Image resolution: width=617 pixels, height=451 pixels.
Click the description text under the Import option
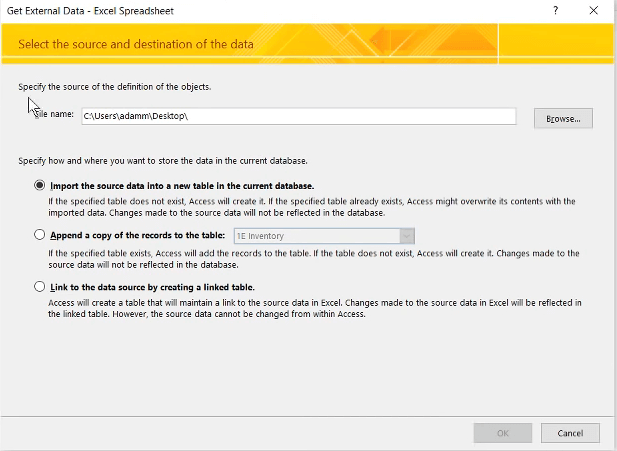tap(312, 207)
